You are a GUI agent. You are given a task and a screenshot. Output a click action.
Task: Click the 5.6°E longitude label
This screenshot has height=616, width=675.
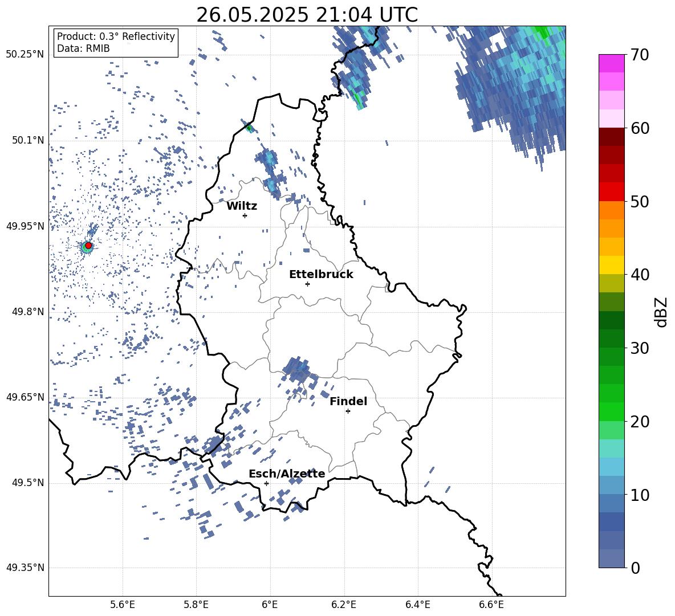tap(123, 605)
